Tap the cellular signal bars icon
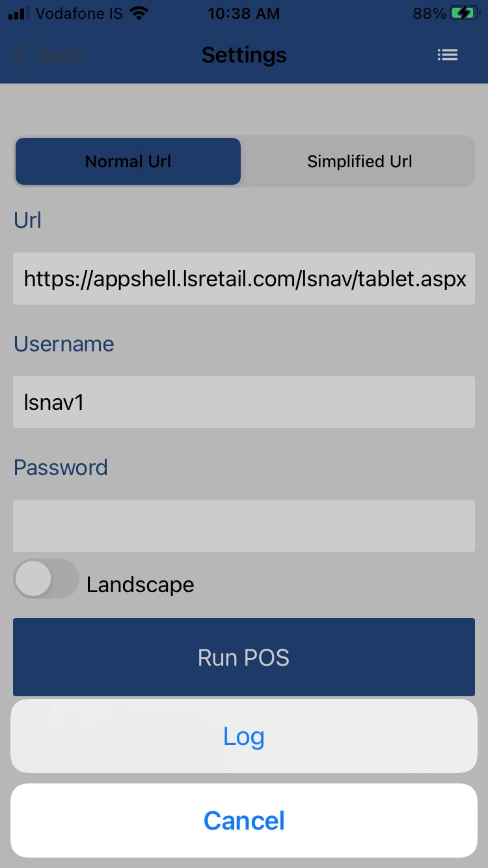The image size is (488, 868). [18, 14]
